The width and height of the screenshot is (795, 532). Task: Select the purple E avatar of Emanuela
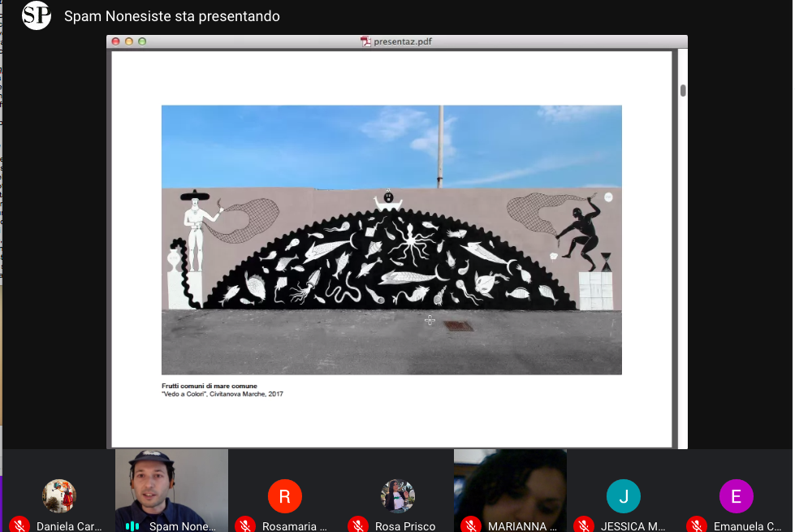coord(737,496)
